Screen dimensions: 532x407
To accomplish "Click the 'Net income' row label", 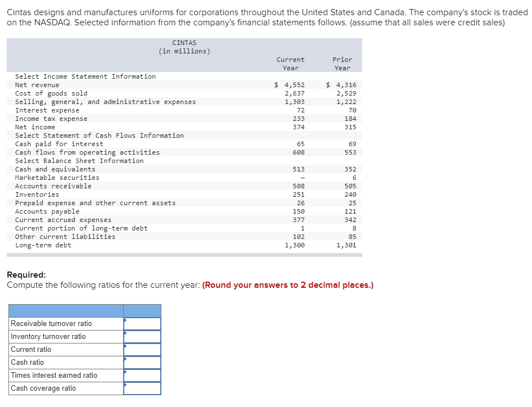I will pos(35,127).
